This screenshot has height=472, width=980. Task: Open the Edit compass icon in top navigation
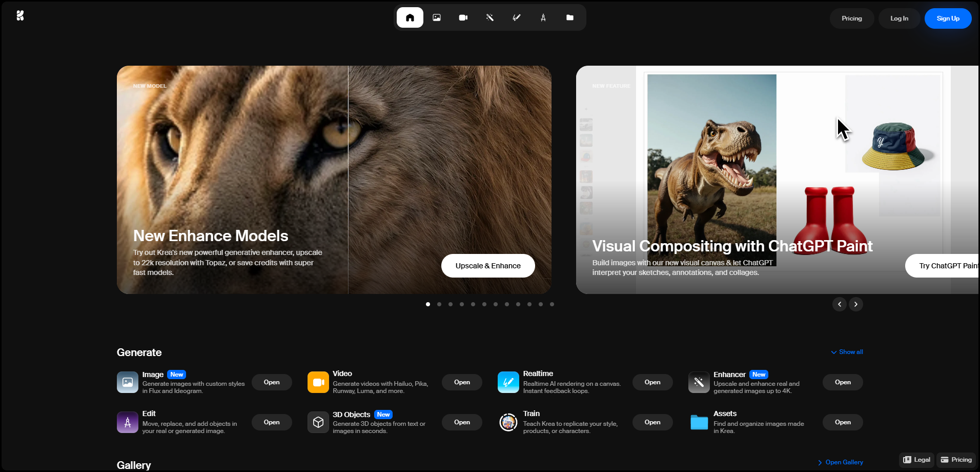pyautogui.click(x=543, y=17)
